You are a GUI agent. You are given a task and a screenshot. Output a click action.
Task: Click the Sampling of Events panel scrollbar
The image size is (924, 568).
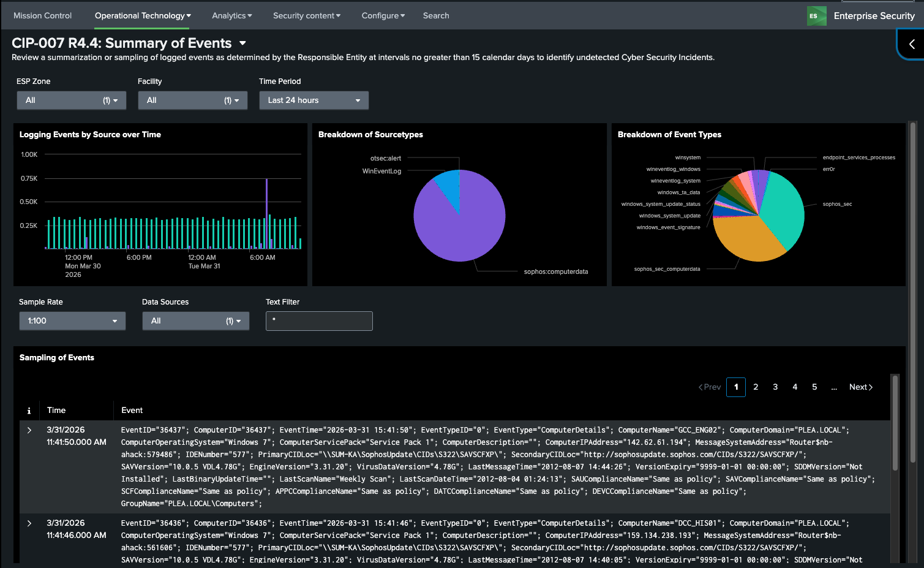(x=895, y=423)
